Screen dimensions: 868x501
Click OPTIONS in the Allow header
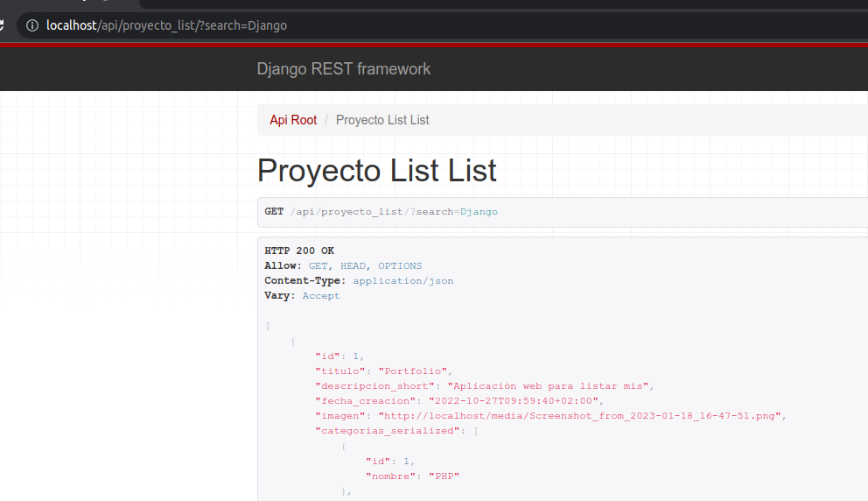pos(400,265)
